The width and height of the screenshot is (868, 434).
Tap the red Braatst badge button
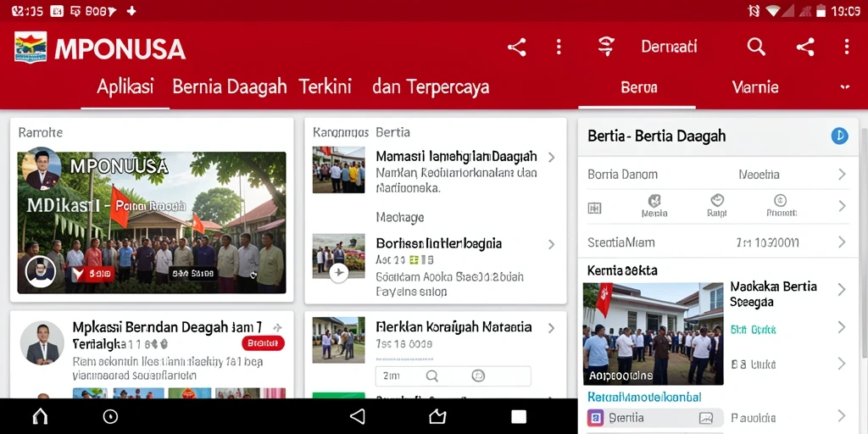click(x=263, y=343)
